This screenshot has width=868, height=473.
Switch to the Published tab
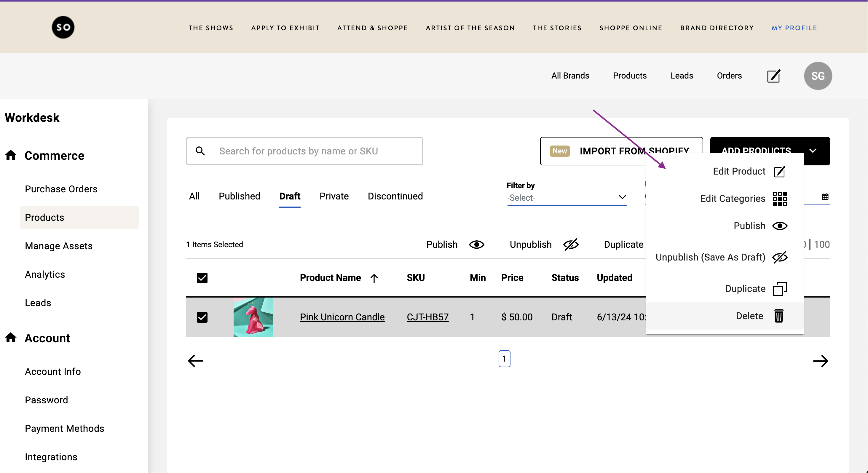[x=239, y=196]
